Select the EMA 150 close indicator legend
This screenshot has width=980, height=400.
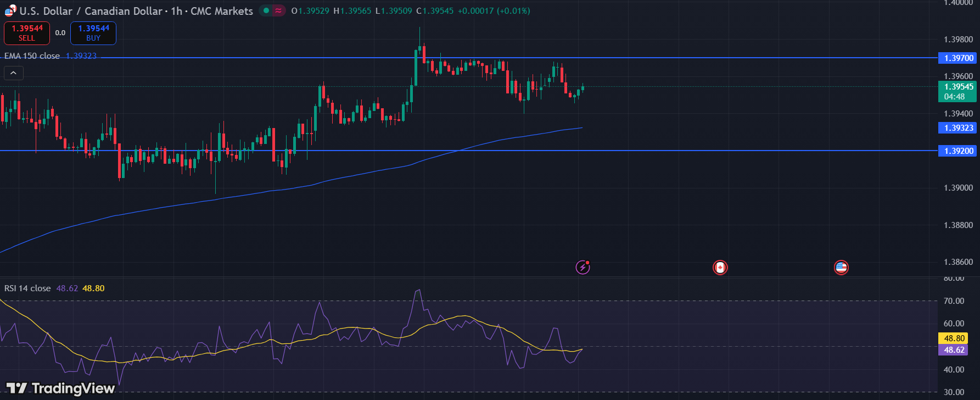[x=32, y=56]
